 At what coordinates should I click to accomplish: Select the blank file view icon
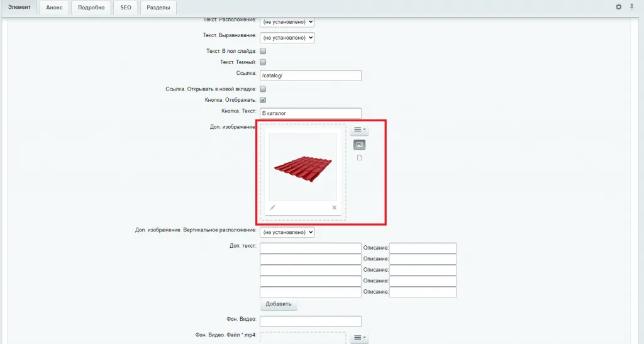[x=360, y=158]
